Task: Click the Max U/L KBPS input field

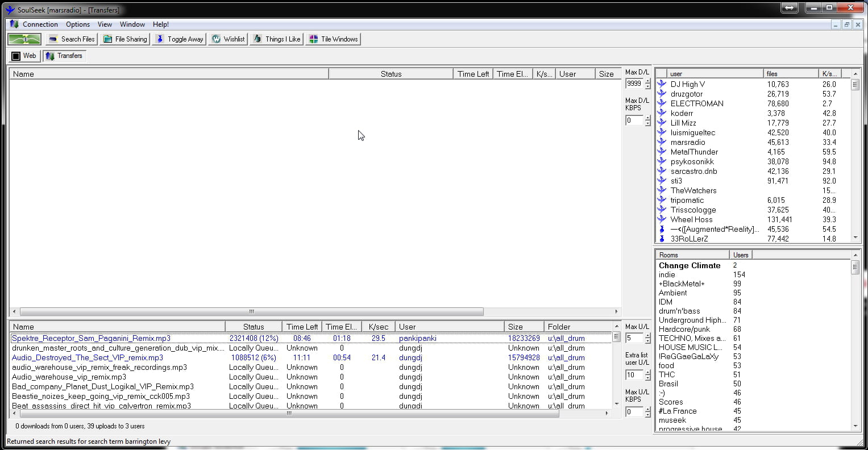Action: click(634, 412)
